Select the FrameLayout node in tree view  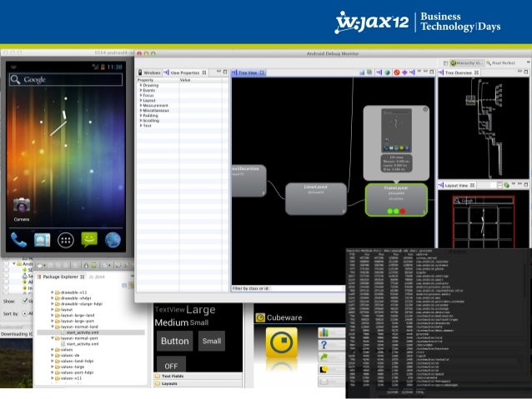tap(396, 200)
